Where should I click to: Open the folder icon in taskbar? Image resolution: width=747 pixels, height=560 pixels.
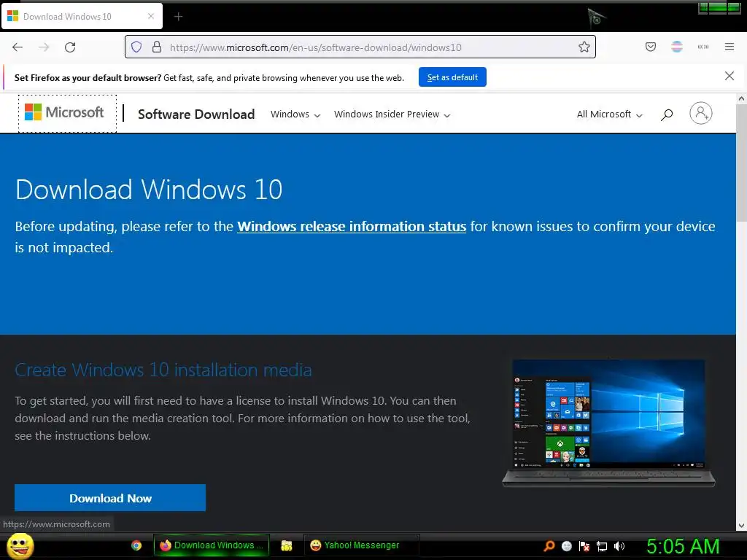tap(286, 545)
